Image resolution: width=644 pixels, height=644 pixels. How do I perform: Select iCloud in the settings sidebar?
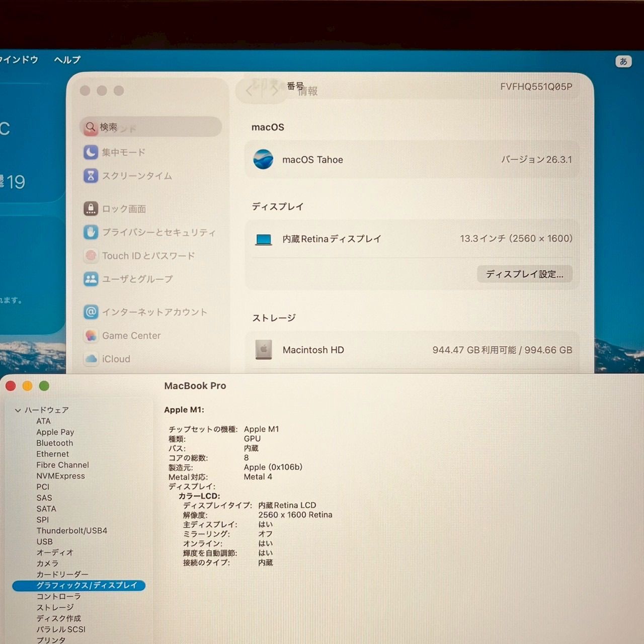107,359
